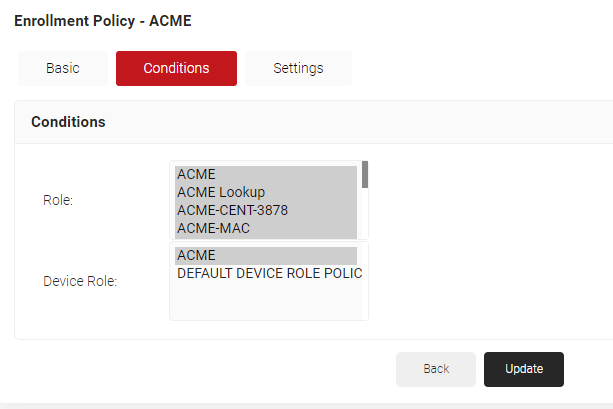This screenshot has width=613, height=409.
Task: Click the Device Role field label
Action: (x=80, y=281)
